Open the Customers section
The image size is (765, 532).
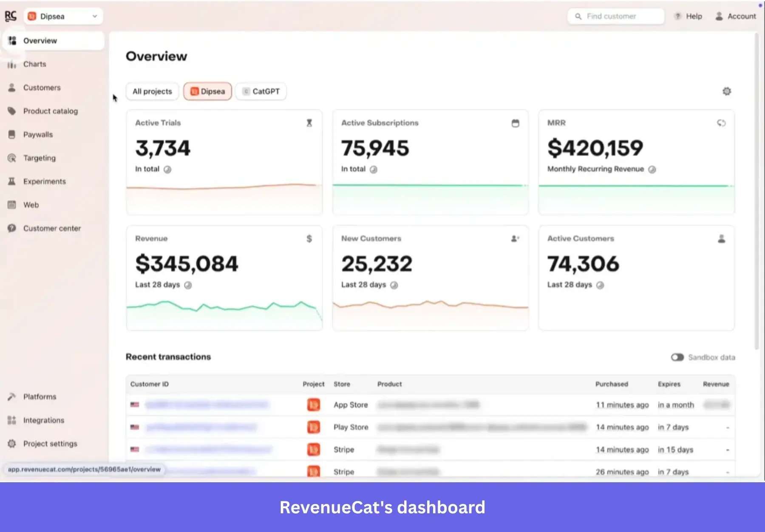pyautogui.click(x=53, y=88)
